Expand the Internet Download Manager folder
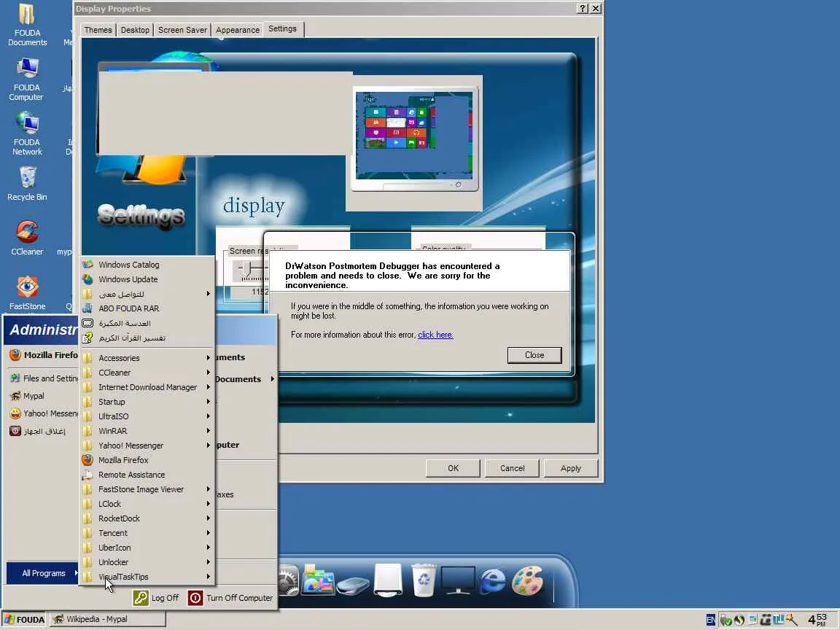Image resolution: width=840 pixels, height=630 pixels. pos(147,386)
